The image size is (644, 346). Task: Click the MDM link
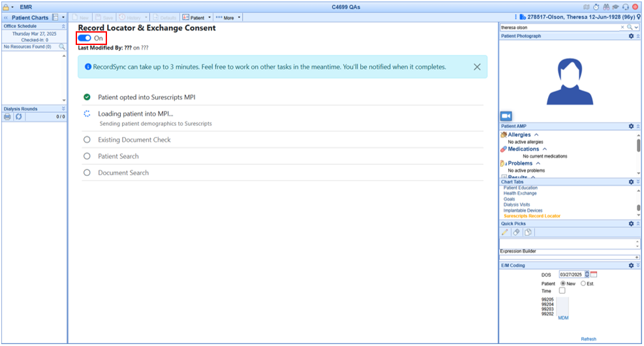[x=563, y=318]
